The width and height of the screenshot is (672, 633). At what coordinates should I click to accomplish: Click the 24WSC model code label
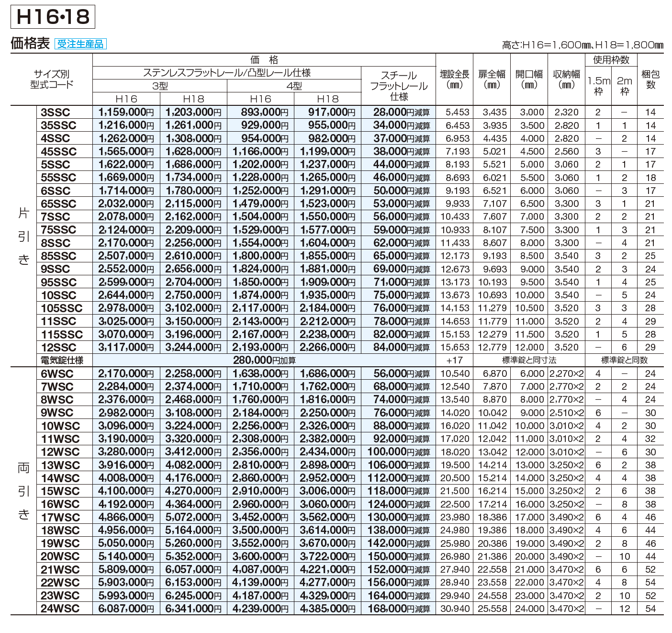tap(60, 609)
